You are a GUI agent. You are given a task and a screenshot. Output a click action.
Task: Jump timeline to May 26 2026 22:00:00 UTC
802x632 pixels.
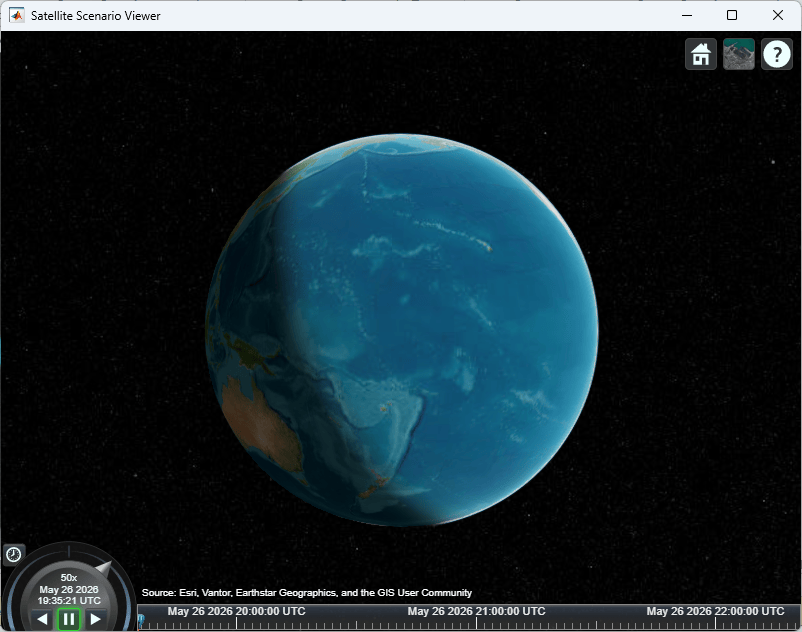pos(715,611)
